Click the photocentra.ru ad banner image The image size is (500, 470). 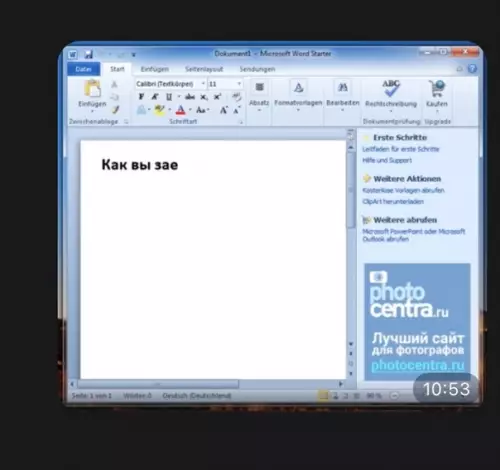(x=417, y=321)
